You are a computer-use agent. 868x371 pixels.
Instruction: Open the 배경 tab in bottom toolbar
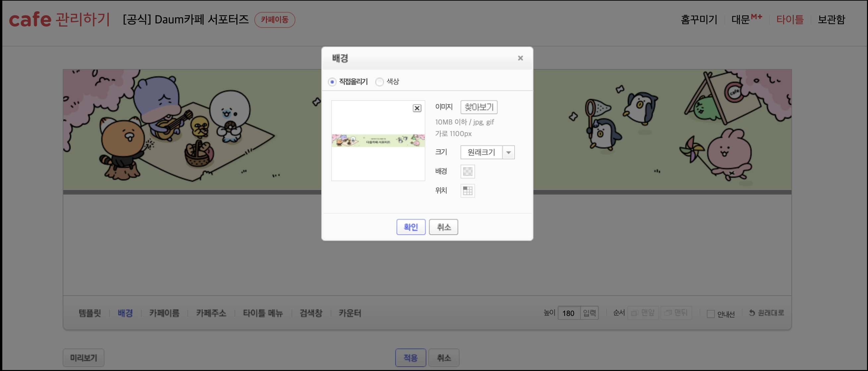tap(125, 313)
